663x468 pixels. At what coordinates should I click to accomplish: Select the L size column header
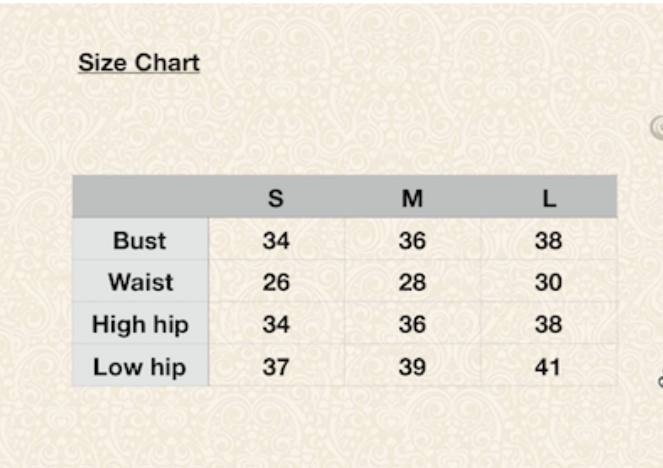(x=548, y=198)
